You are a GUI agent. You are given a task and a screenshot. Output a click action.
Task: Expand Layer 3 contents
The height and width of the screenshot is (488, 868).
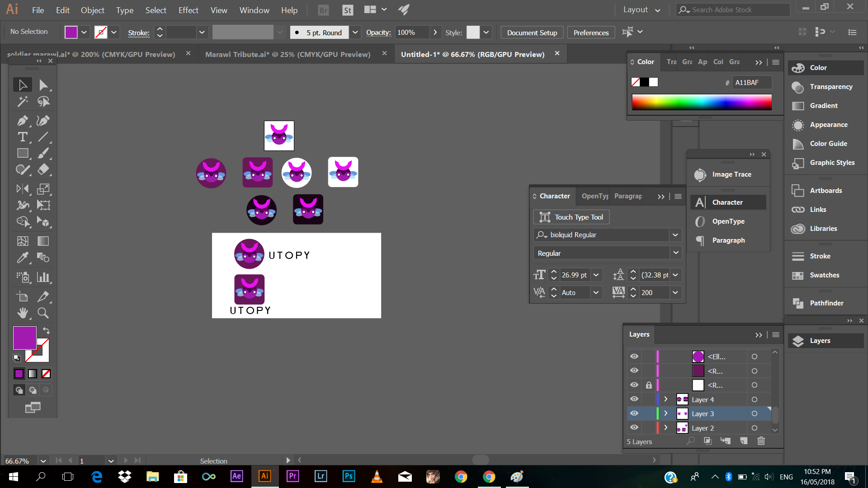point(666,413)
